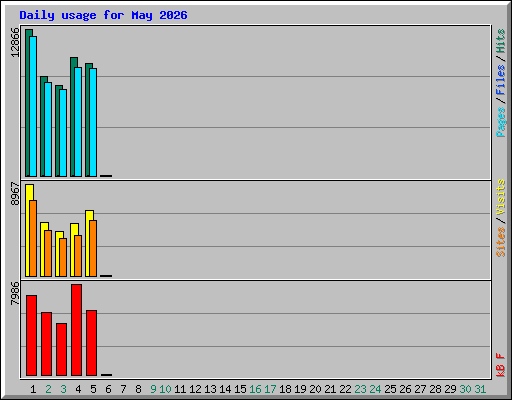Click day 28 on the x-axis
Viewport: 512px width, 400px height.
click(435, 389)
